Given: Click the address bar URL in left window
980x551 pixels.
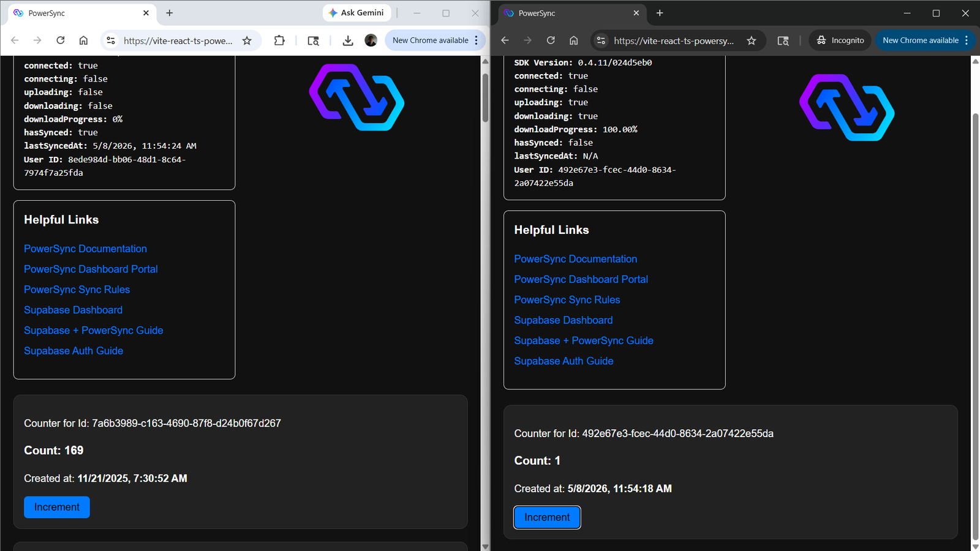Looking at the screenshot, I should 178,40.
